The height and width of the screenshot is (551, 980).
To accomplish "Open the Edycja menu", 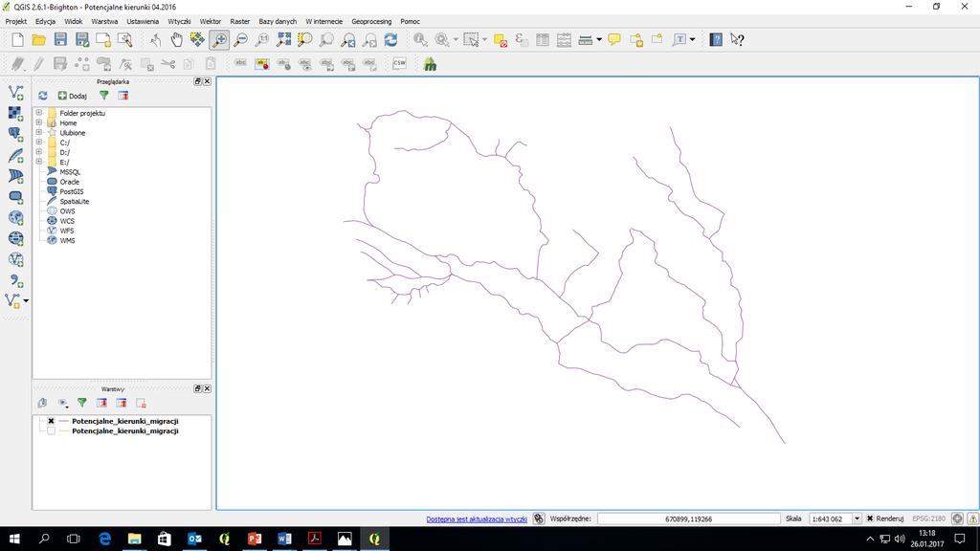I will (45, 21).
